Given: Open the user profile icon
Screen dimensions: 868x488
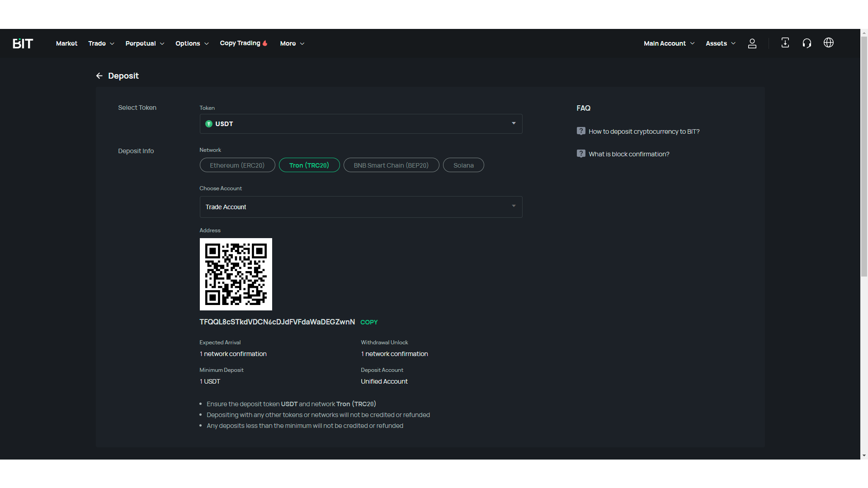Looking at the screenshot, I should click(752, 43).
